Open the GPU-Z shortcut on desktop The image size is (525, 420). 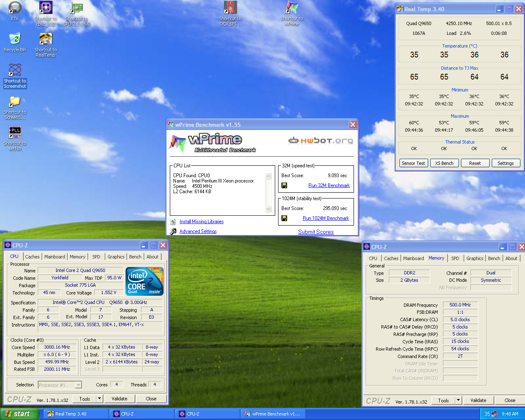click(76, 8)
